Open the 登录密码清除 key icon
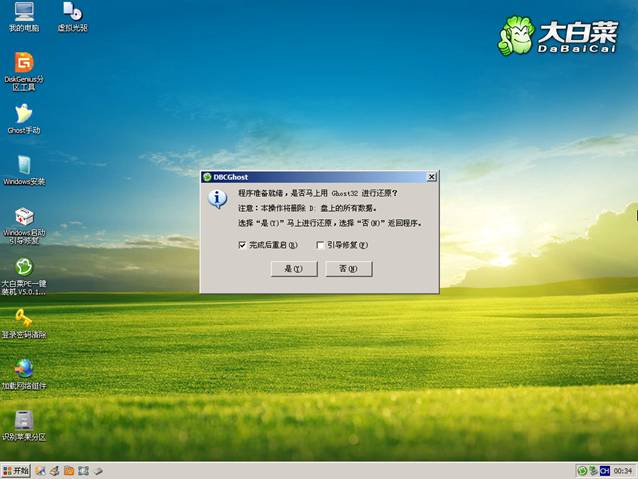The width and height of the screenshot is (638, 479). (23, 319)
